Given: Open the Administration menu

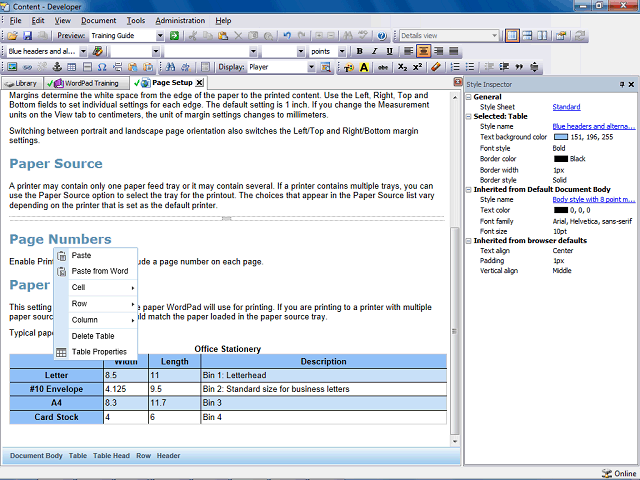Looking at the screenshot, I should click(x=180, y=20).
